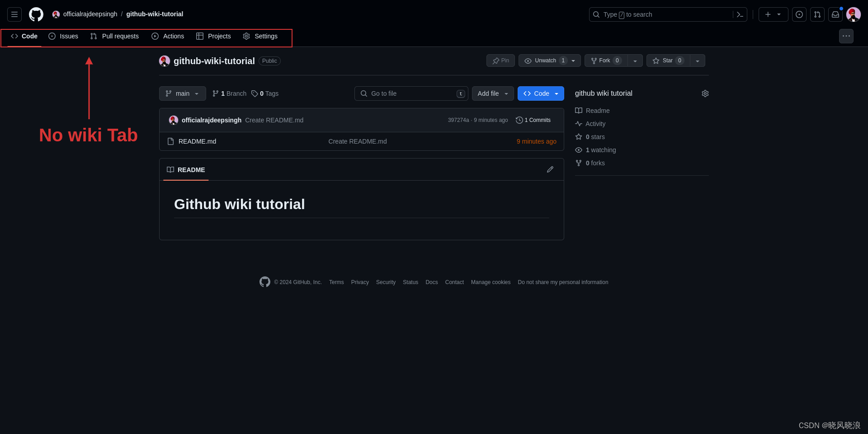The height and width of the screenshot is (434, 868).
Task: Open the Add file dropdown
Action: 493,93
